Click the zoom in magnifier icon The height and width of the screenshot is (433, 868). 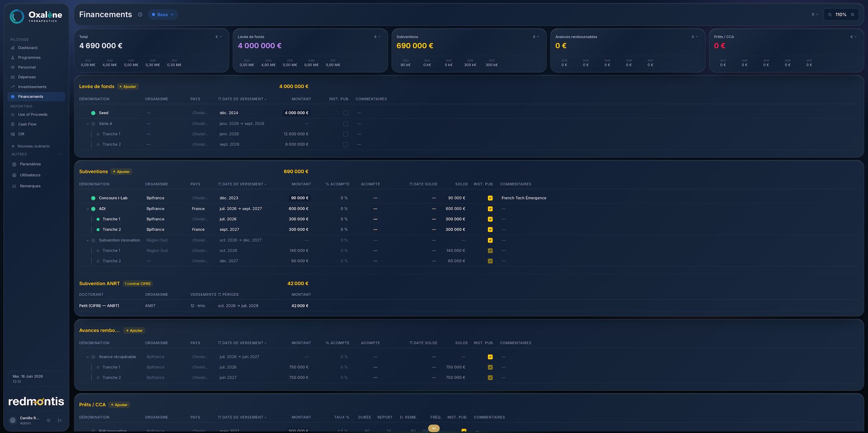[x=853, y=14]
